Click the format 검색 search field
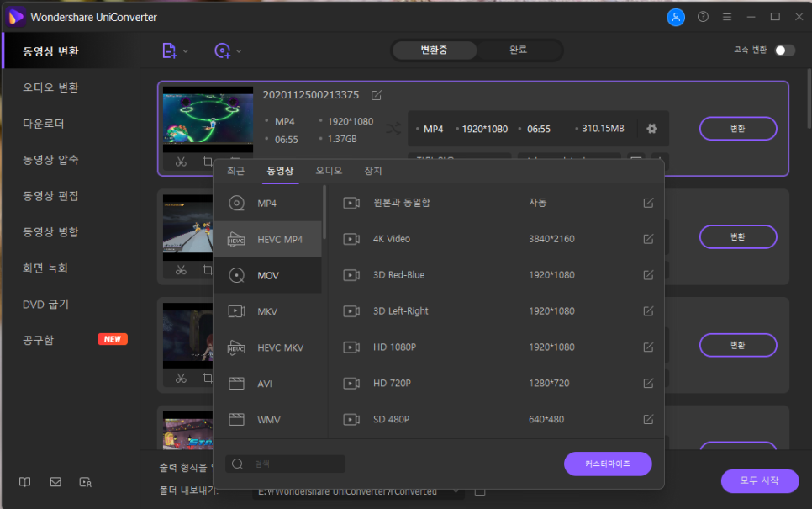812x509 pixels. tap(285, 464)
